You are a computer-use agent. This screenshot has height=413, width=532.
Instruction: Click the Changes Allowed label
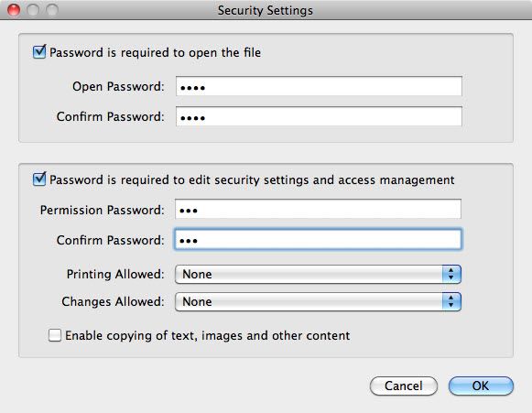113,301
